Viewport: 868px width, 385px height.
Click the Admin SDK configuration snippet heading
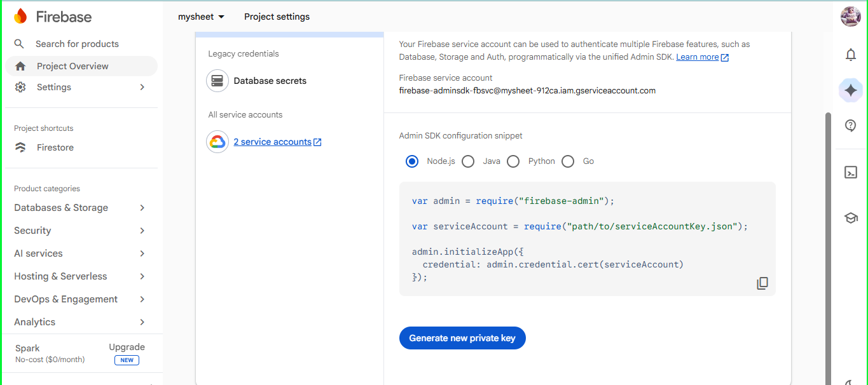[x=461, y=136]
